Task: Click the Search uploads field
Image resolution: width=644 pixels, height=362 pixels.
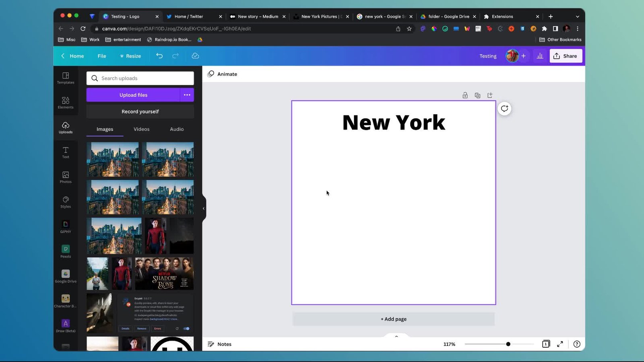Action: coord(140,78)
